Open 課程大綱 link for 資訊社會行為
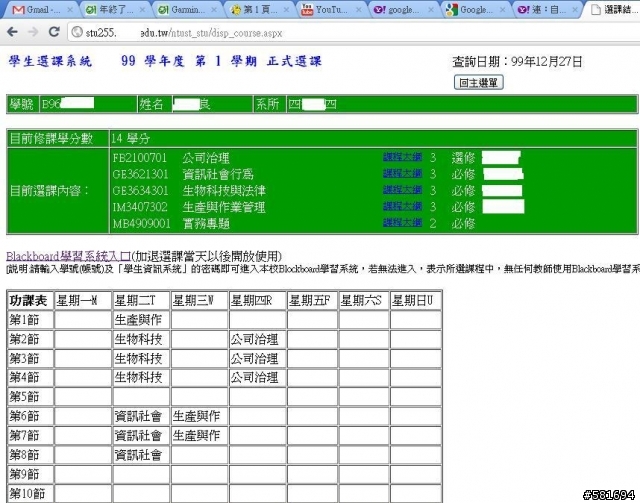Viewport: 640px width, 503px height. coord(403,174)
